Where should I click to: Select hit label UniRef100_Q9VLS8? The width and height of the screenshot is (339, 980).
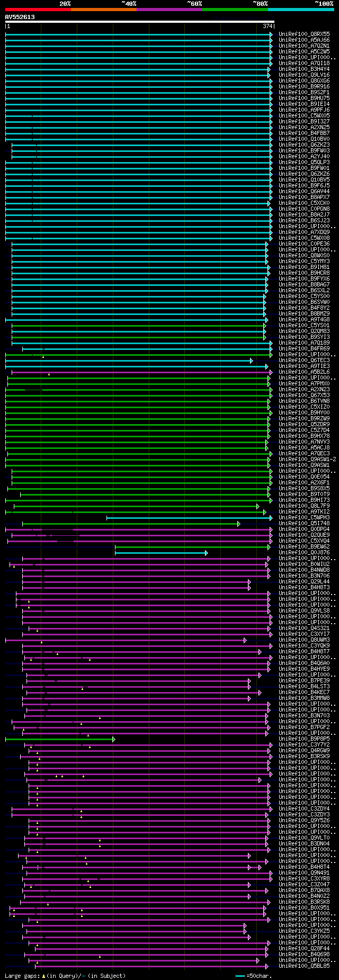click(x=304, y=611)
